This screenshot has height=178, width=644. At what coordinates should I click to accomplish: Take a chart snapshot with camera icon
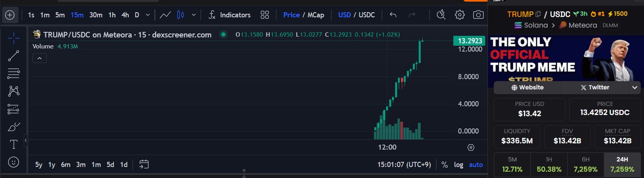(x=478, y=15)
